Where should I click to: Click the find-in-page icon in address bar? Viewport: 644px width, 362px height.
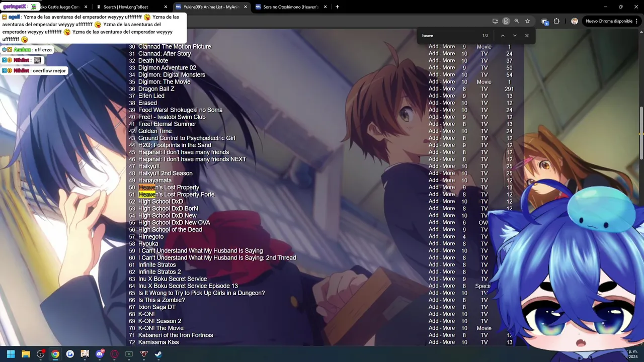pyautogui.click(x=506, y=21)
